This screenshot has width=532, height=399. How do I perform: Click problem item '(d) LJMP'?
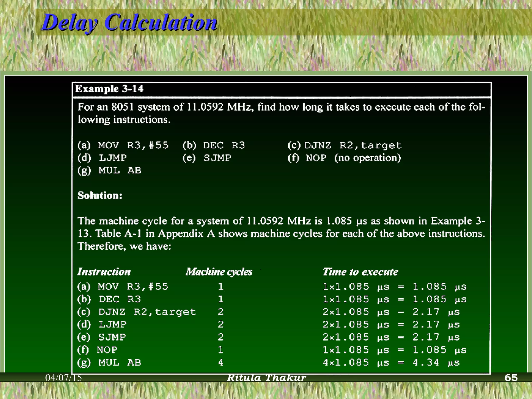click(x=102, y=158)
